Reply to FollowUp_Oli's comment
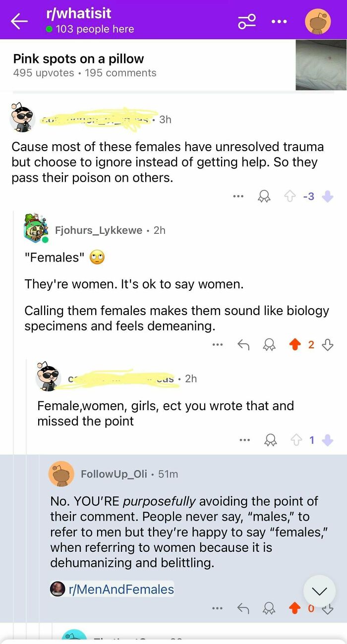 (243, 606)
